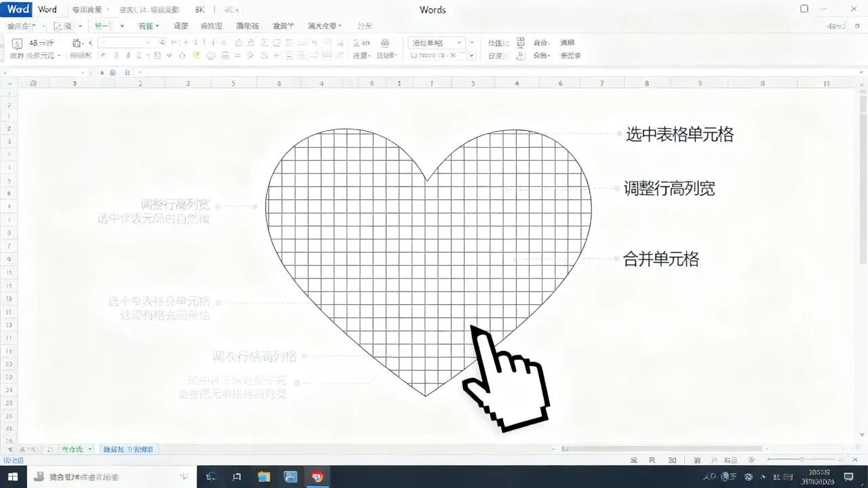Screen dimensions: 868x488
Task: Open Chrome from the taskbar
Action: click(x=317, y=476)
